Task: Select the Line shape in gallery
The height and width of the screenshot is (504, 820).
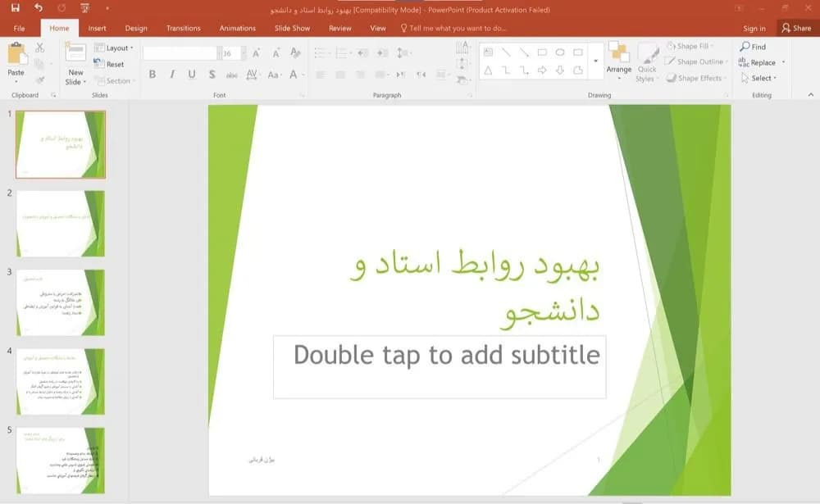Action: (506, 52)
